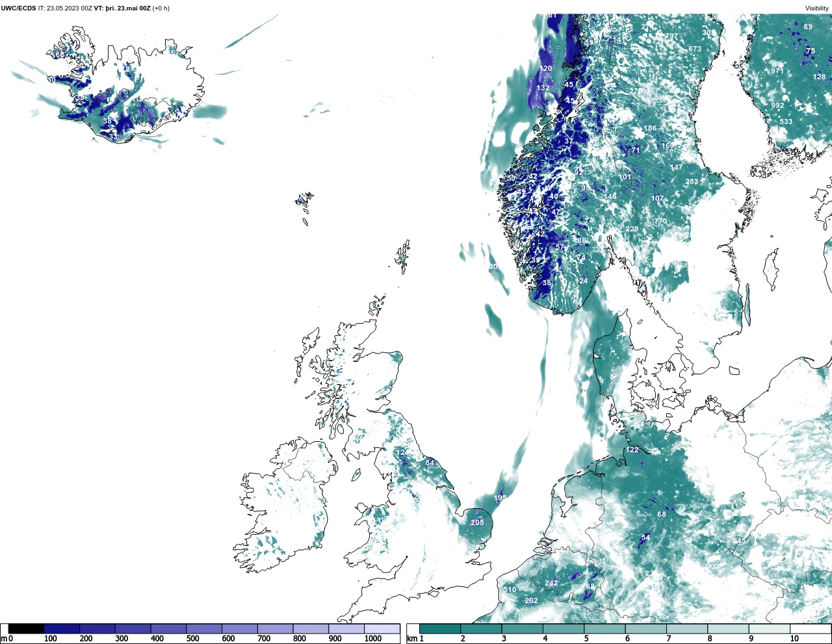Click the 3–4 km legend swatch
832x644 pixels.
pyautogui.click(x=523, y=629)
